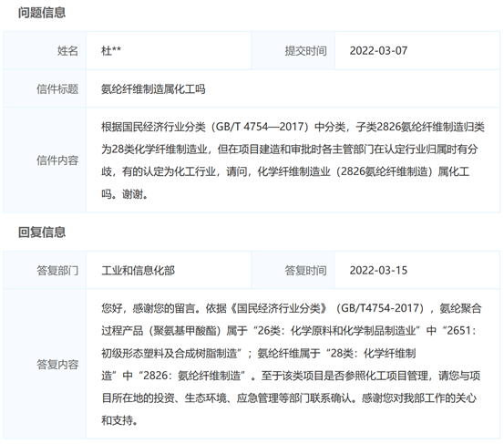
Task: Click the closing line 和支持。
Action: point(119,420)
